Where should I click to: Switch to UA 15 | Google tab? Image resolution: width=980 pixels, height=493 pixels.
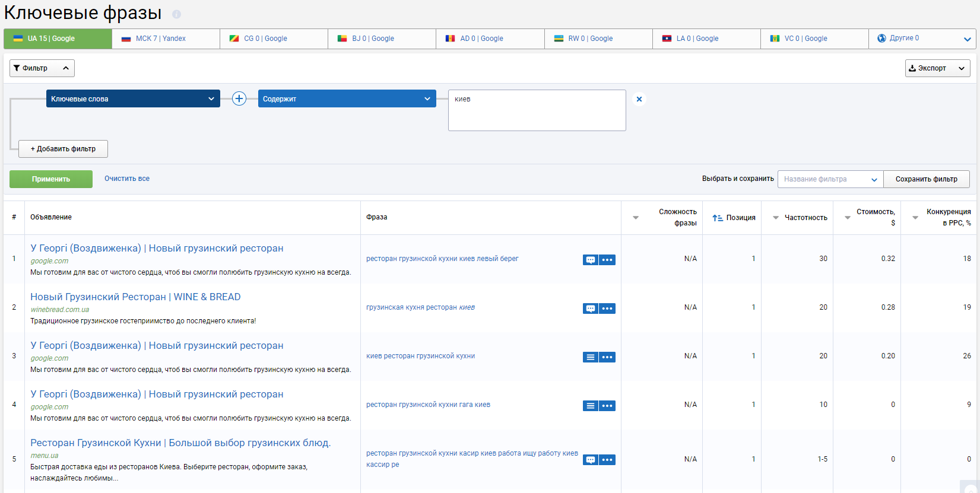pyautogui.click(x=58, y=39)
